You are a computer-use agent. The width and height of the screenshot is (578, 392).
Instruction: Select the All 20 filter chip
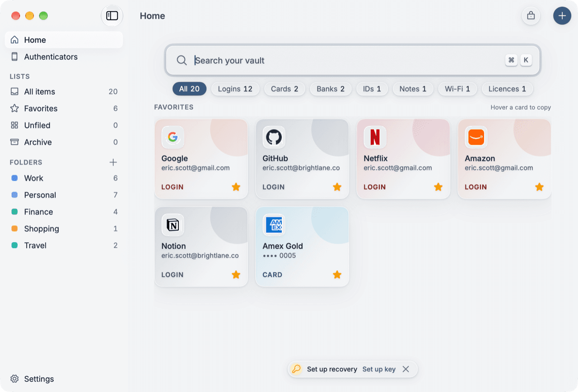pyautogui.click(x=189, y=89)
